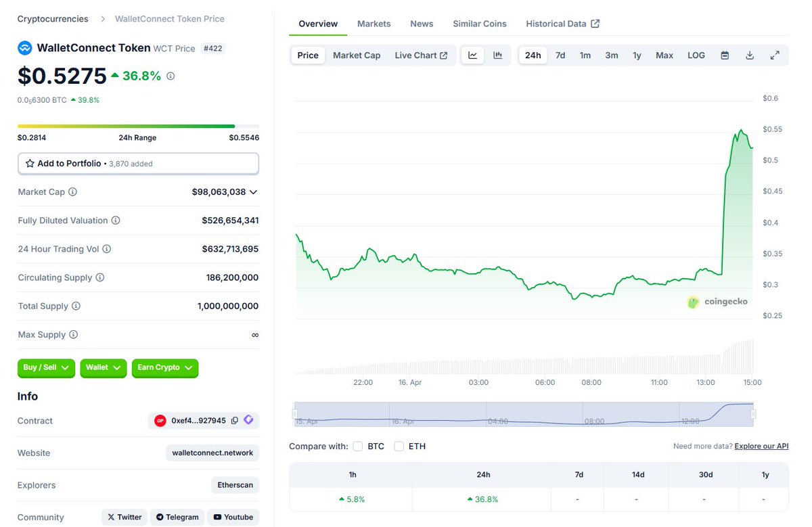Image resolution: width=812 pixels, height=527 pixels.
Task: Click the $0.5275 current price text
Action: [x=62, y=76]
